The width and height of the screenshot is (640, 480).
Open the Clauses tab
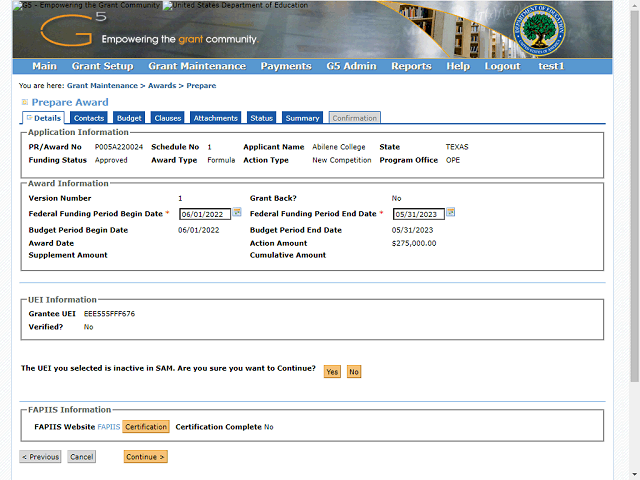pyautogui.click(x=168, y=118)
